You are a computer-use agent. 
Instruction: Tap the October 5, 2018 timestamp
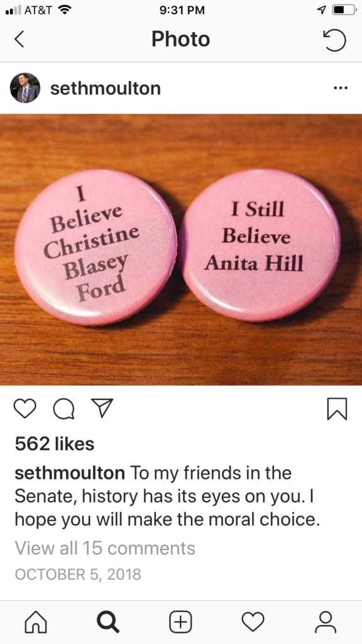[x=78, y=574]
